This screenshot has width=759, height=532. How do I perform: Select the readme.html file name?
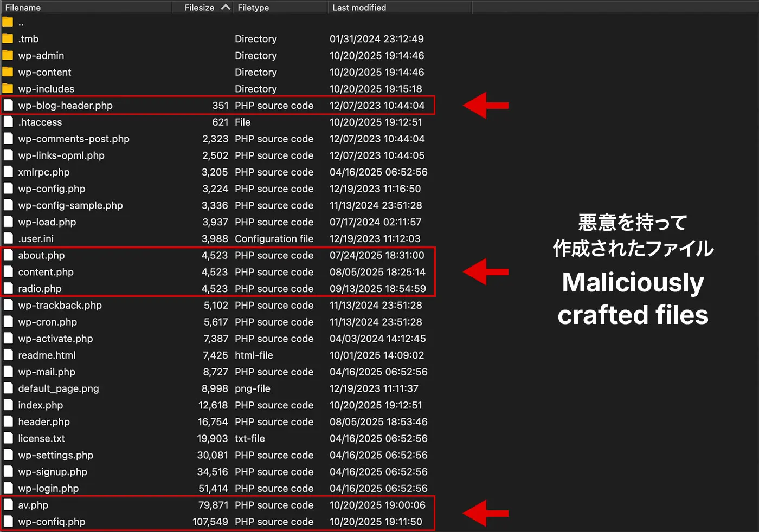pyautogui.click(x=47, y=355)
